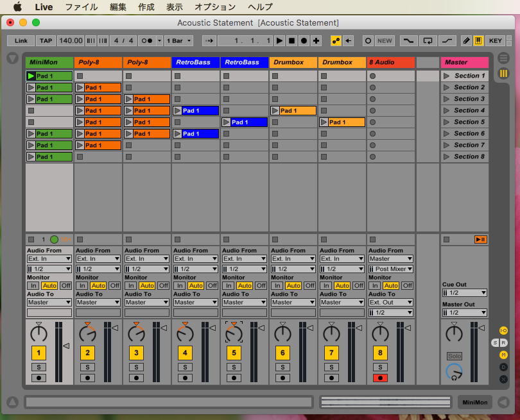Toggle Computer MIDI Keyboard button
This screenshot has width=520, height=420.
478,41
